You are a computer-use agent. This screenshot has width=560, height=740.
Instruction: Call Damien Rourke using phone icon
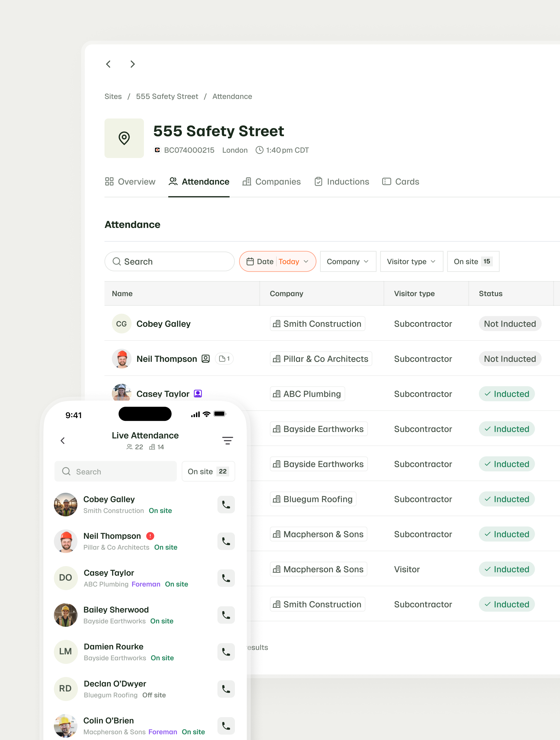click(x=226, y=652)
